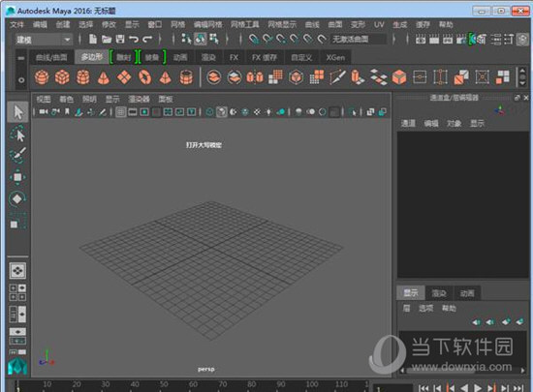The image size is (533, 392).
Task: Create a polygon cube from the shelf
Action: (62, 77)
